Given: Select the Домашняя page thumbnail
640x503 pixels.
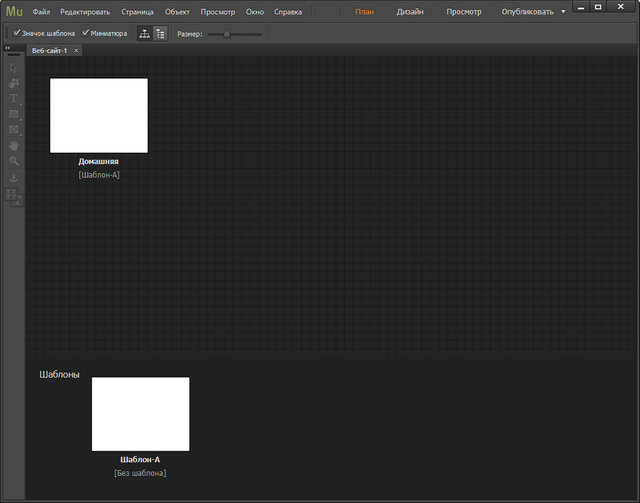Looking at the screenshot, I should point(99,115).
